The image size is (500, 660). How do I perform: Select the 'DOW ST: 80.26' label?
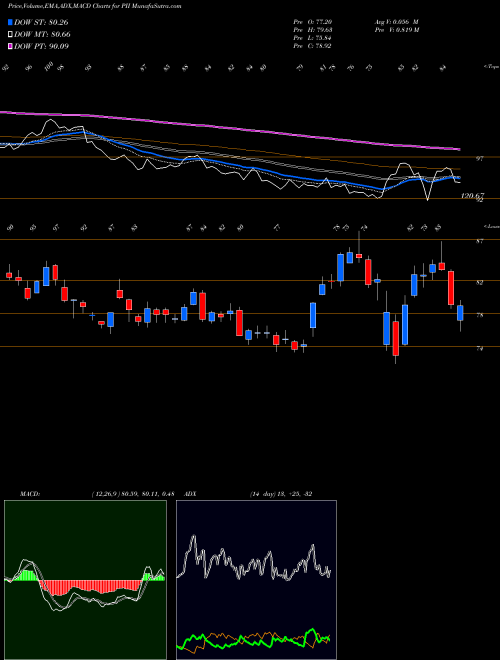pyautogui.click(x=41, y=22)
